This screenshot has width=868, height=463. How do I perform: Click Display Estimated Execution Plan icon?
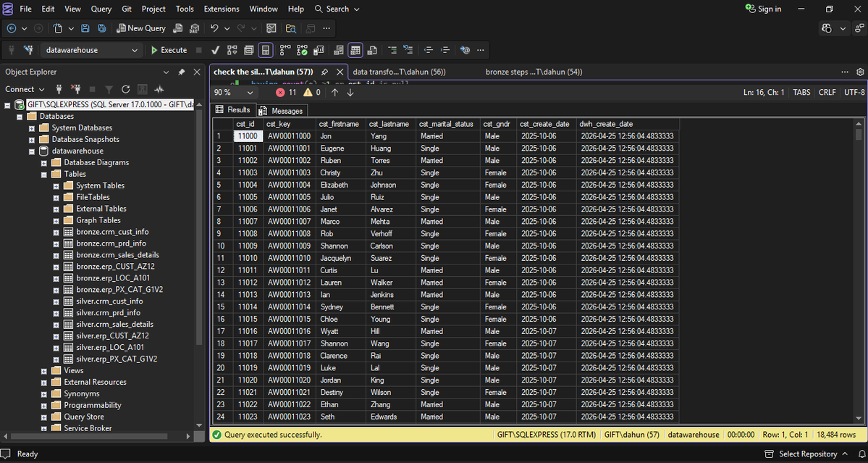tap(232, 51)
